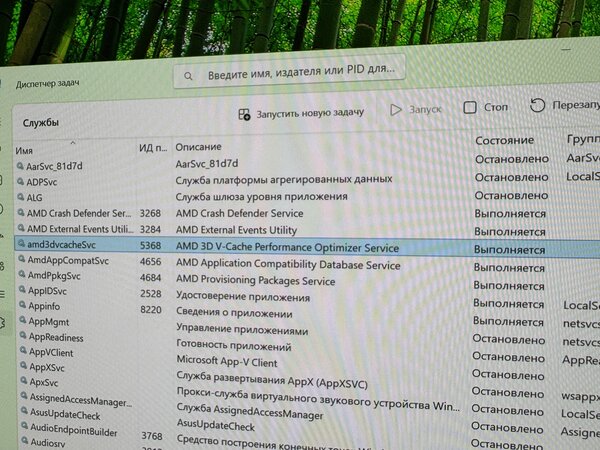Viewport: 600px width, 450px height.
Task: Click the PID value 3268
Action: [x=150, y=213]
